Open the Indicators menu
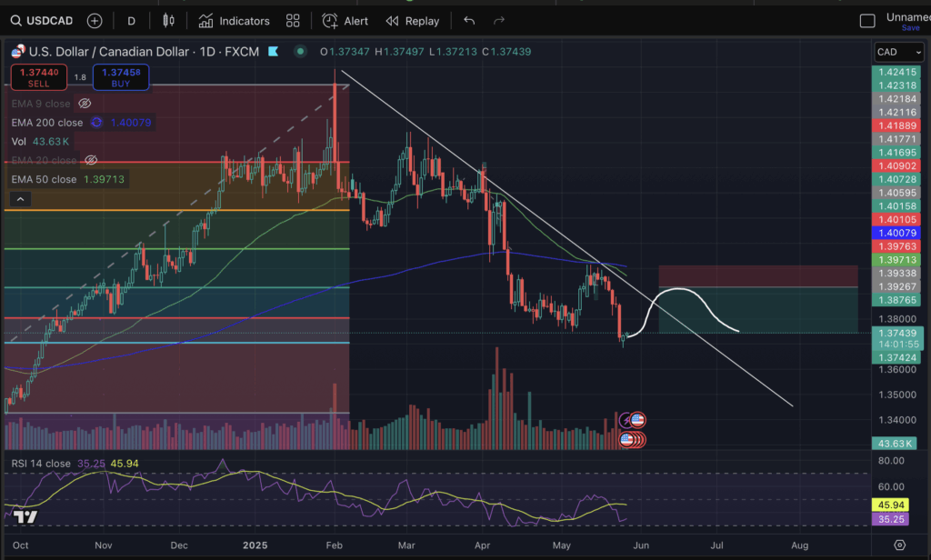The width and height of the screenshot is (931, 560). point(234,20)
